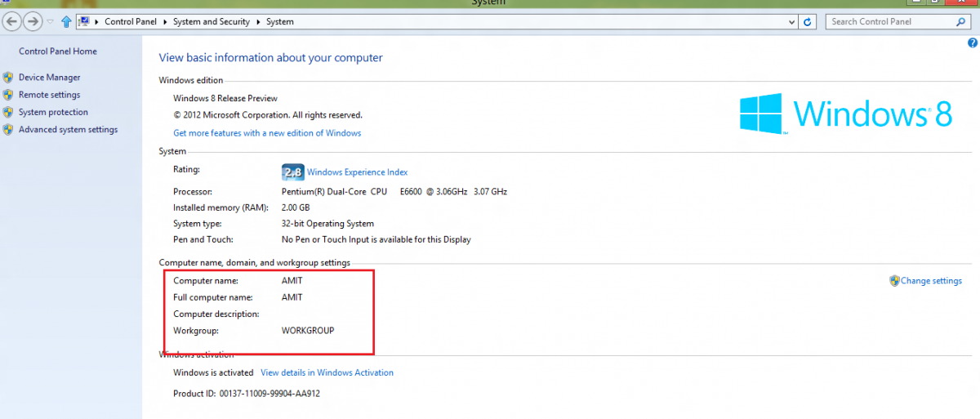The image size is (980, 419).
Task: Open Device Manager from the sidebar
Action: pos(50,78)
